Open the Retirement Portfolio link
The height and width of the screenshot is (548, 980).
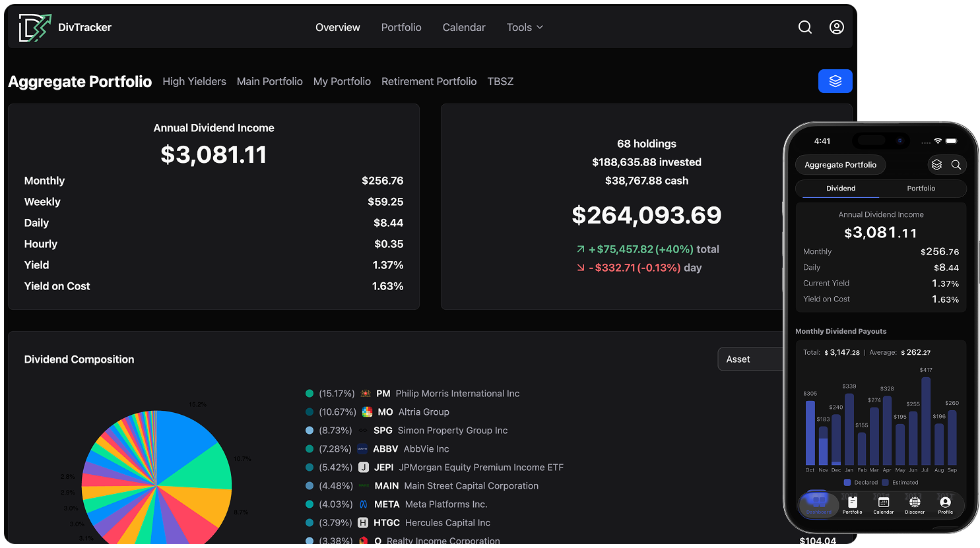coord(429,82)
